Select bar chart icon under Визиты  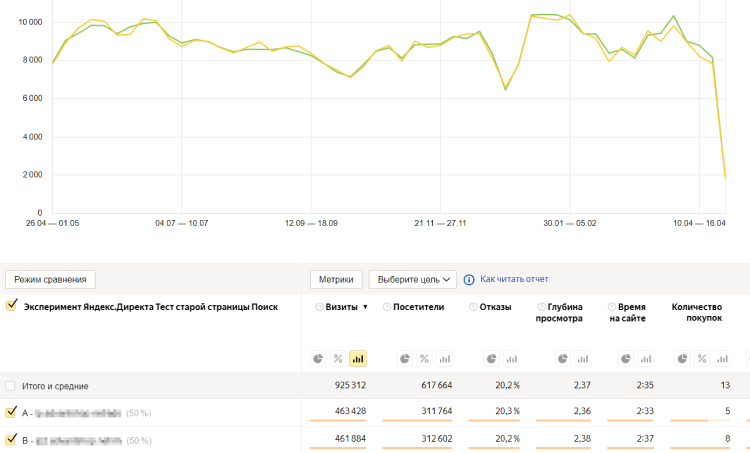point(358,358)
